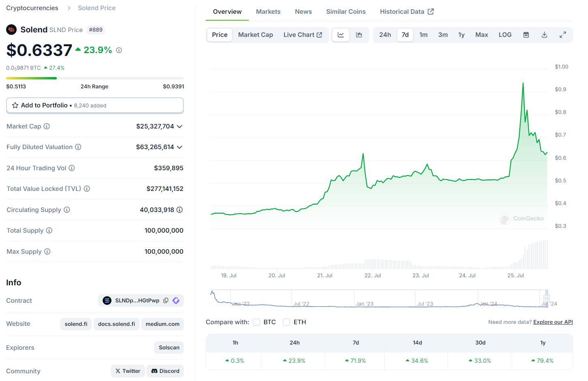Go to Cryptocurrencies breadcrumb

pos(32,8)
